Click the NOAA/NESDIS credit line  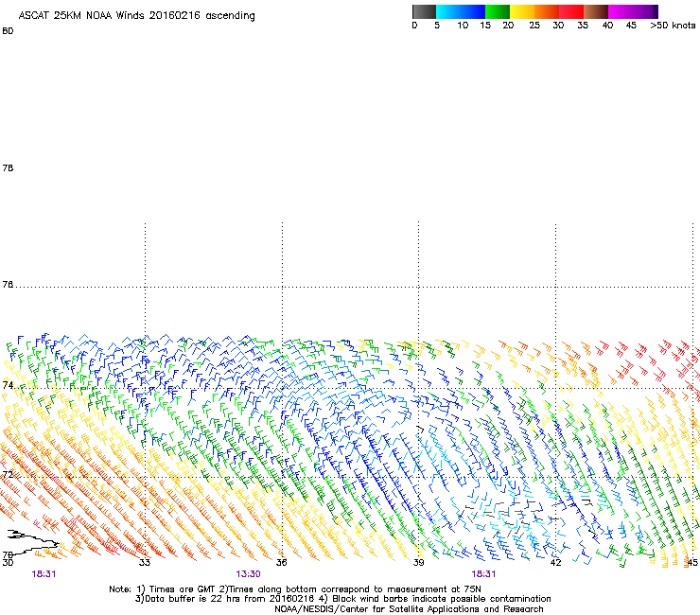point(409,609)
